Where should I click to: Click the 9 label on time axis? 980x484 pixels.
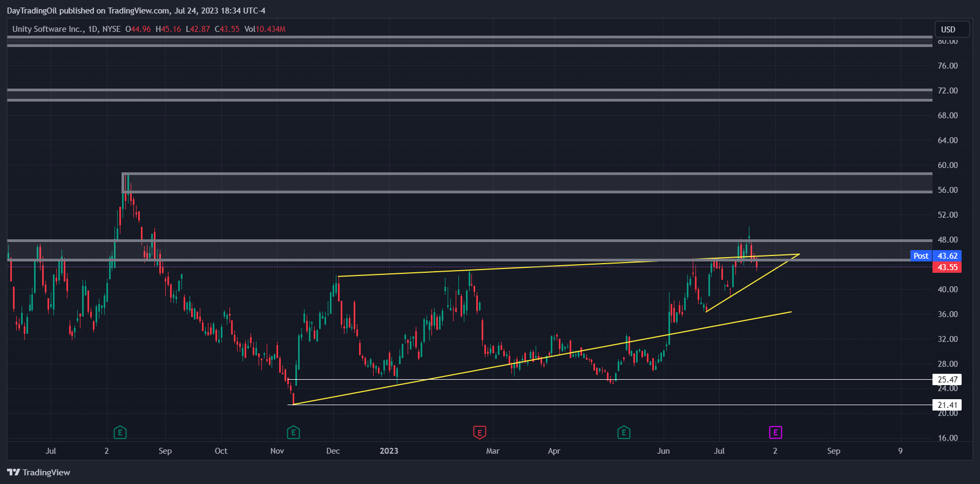click(900, 451)
